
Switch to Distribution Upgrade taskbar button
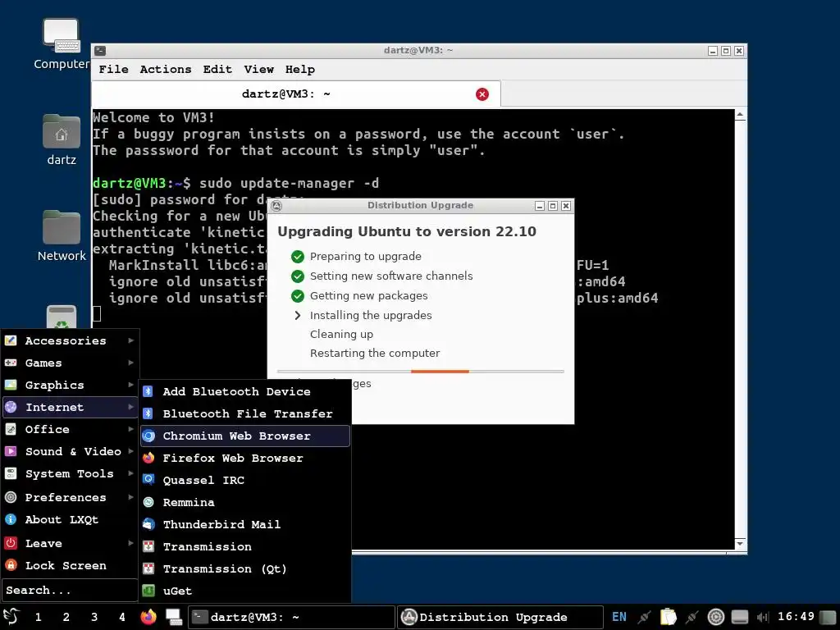500,617
